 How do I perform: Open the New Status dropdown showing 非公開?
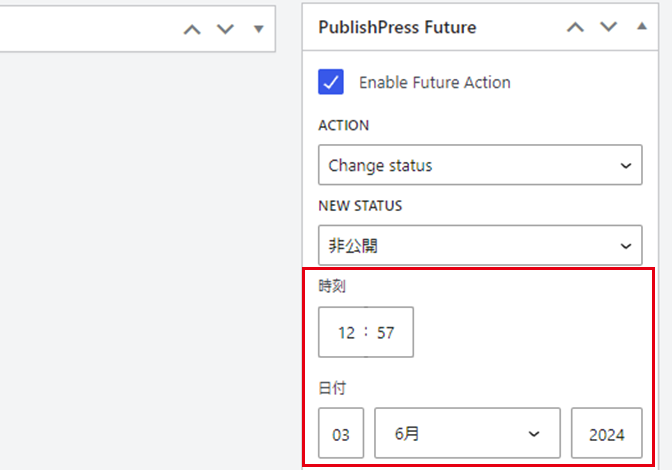[480, 245]
